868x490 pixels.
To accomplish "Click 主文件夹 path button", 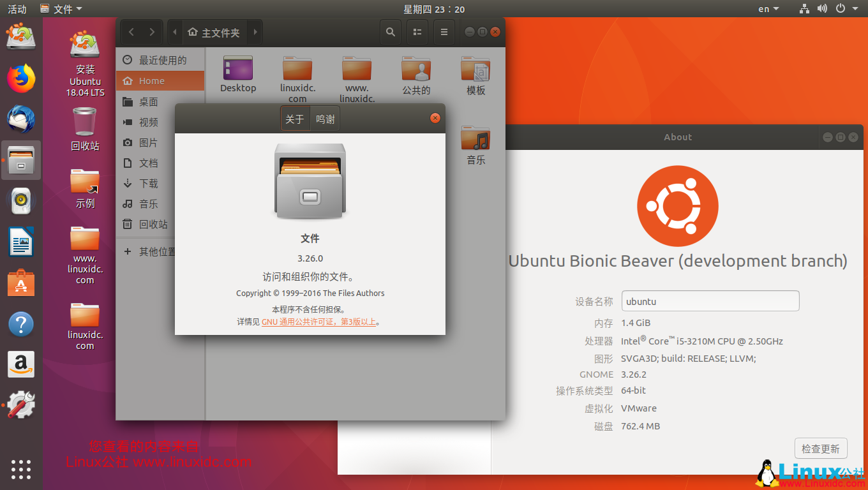I will pos(214,32).
